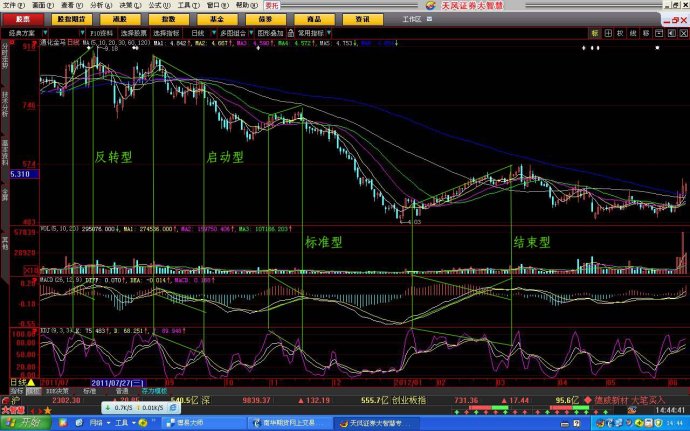Viewport: 690px width, 431px height.
Task: Click the 创业板指 index label
Action: coord(409,400)
